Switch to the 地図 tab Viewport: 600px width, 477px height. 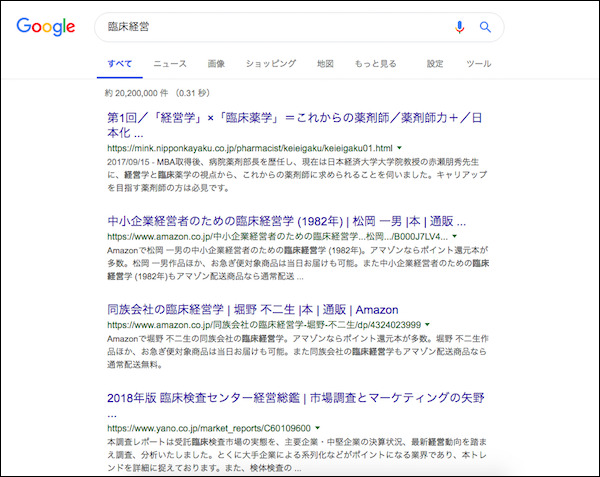325,63
